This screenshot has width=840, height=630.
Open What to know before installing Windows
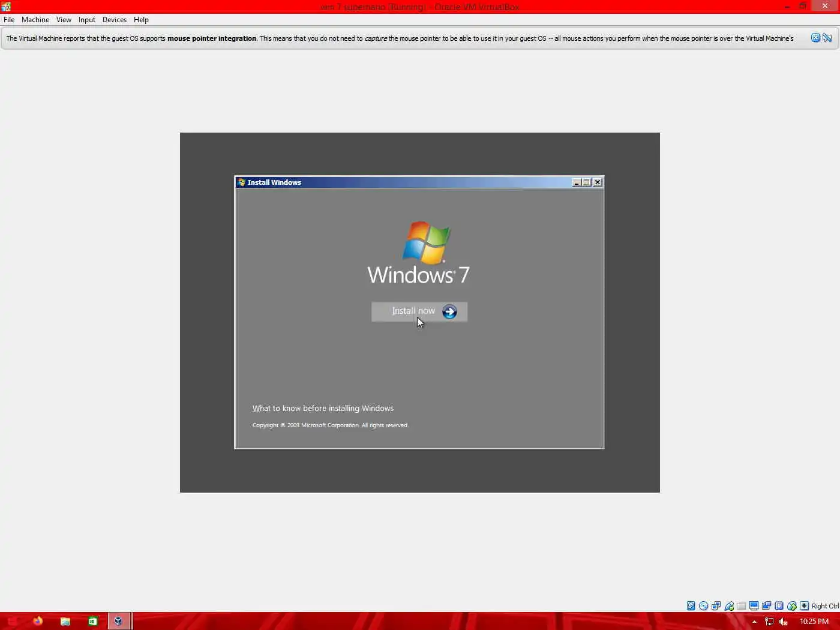323,408
